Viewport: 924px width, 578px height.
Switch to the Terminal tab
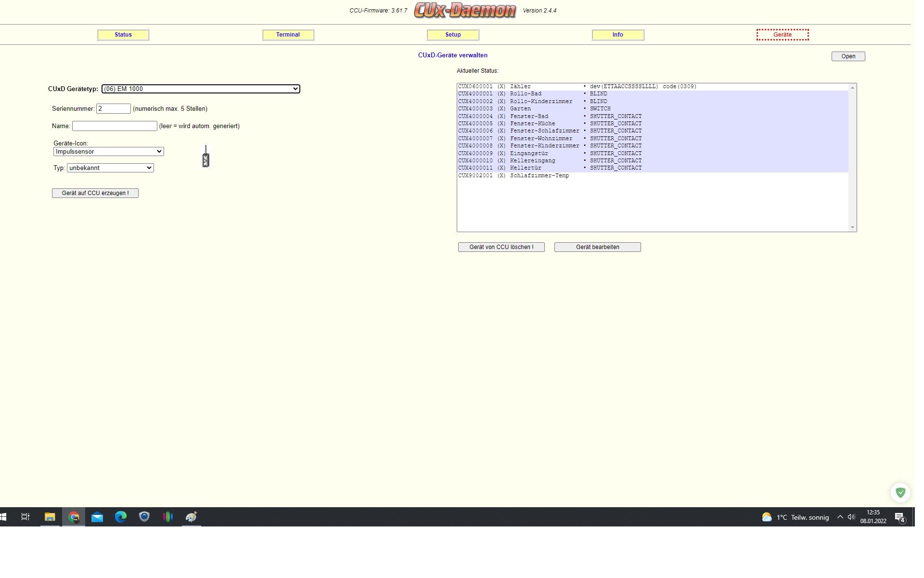[288, 35]
